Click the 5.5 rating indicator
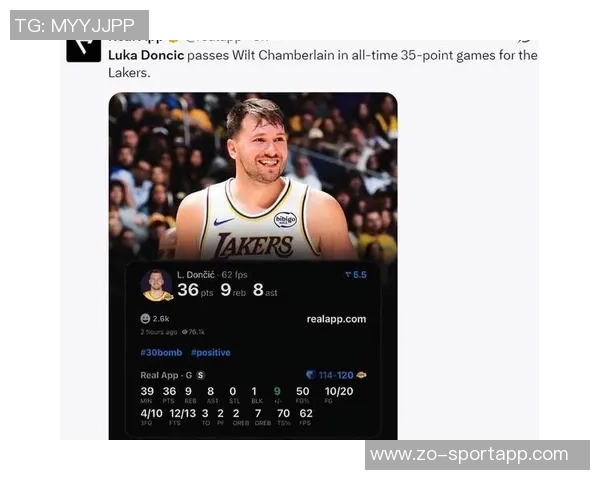This screenshot has height=480, width=600. tap(356, 274)
